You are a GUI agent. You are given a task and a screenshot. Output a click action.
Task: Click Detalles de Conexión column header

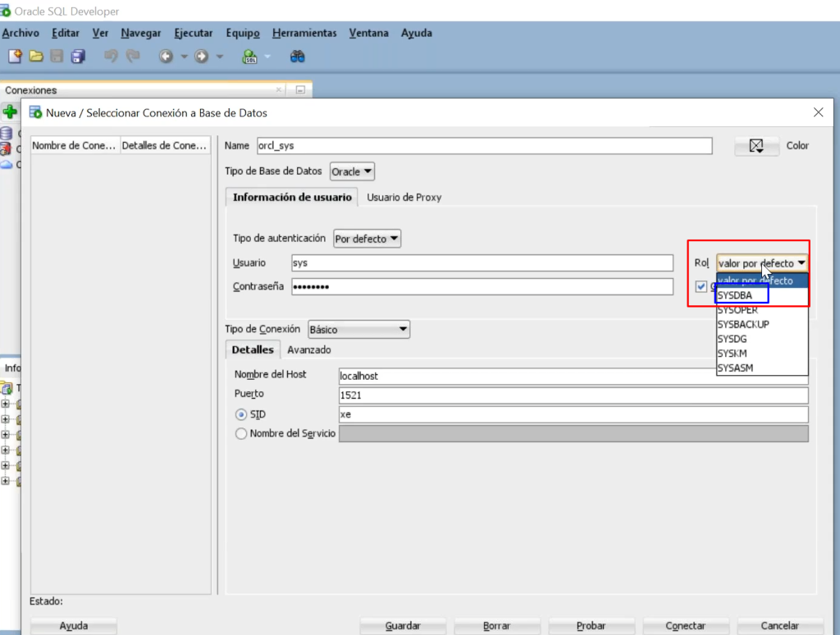(x=165, y=146)
